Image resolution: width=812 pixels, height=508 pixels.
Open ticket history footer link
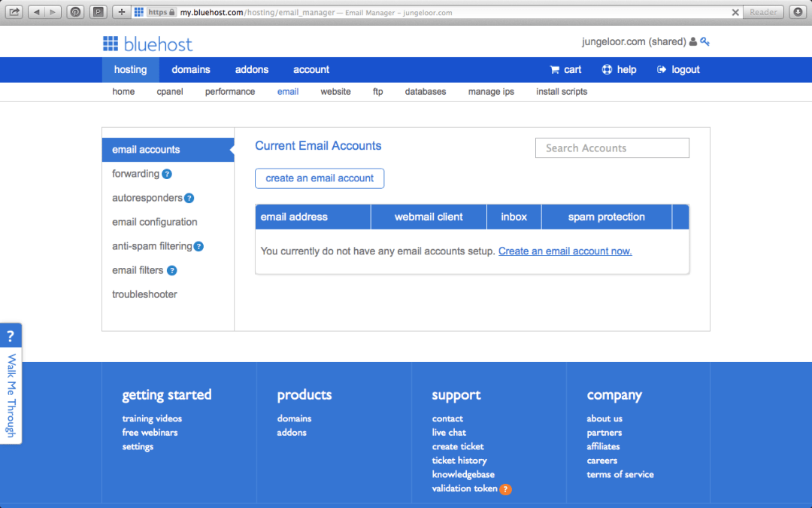[459, 461]
